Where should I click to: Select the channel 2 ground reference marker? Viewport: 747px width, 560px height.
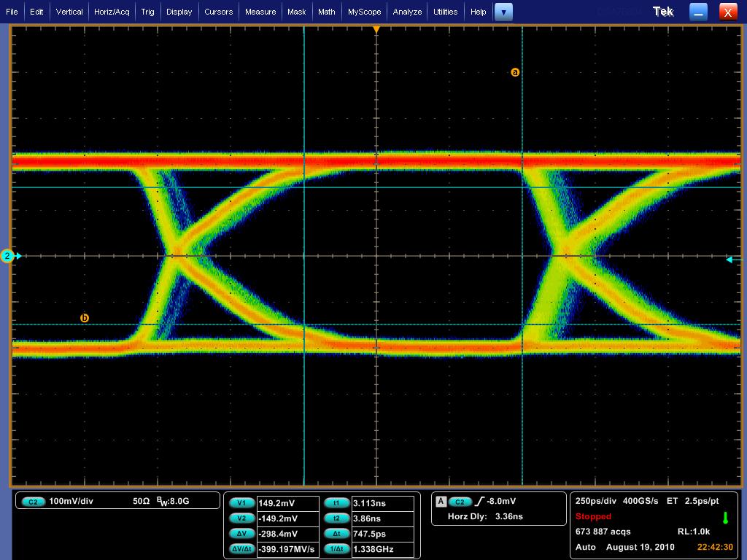[8, 256]
